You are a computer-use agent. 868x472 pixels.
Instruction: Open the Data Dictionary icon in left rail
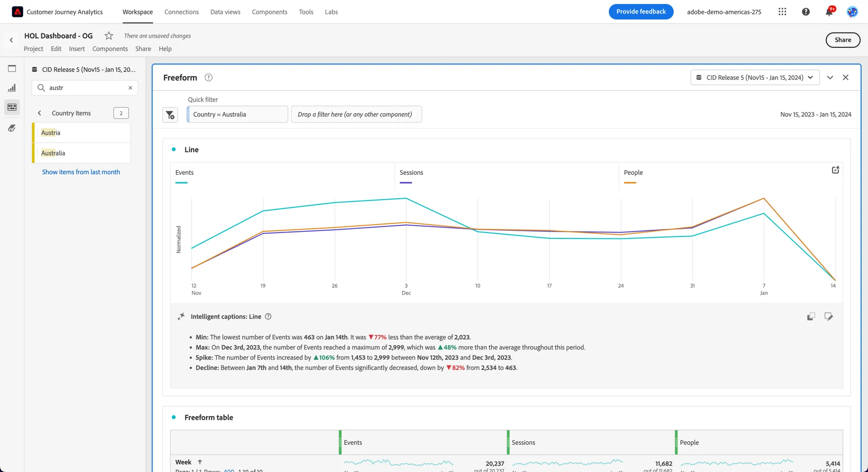click(12, 128)
